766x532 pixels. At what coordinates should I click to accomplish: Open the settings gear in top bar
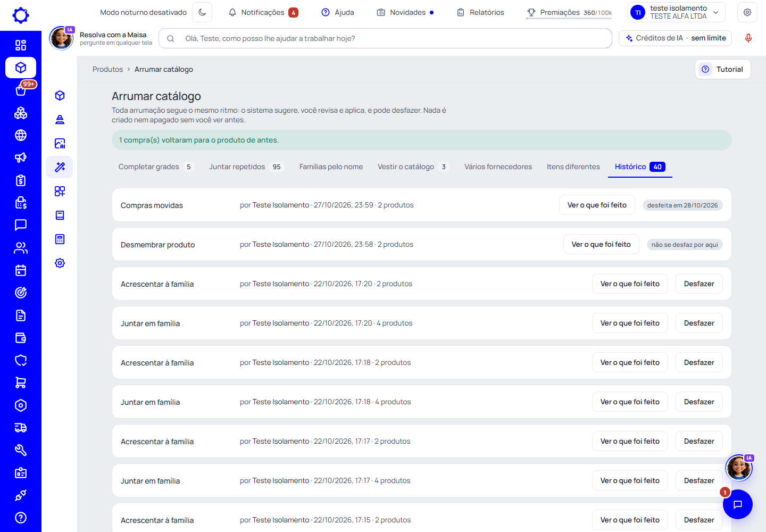[x=747, y=12]
